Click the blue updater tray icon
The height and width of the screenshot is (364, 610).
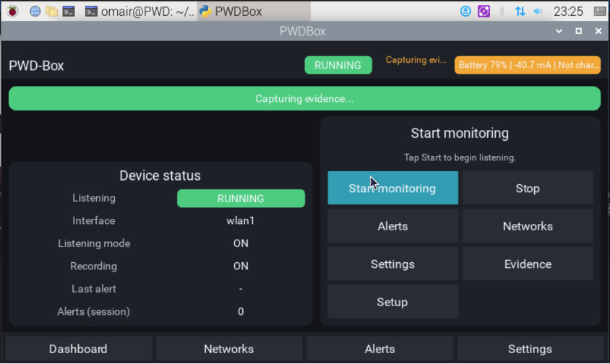click(x=465, y=12)
